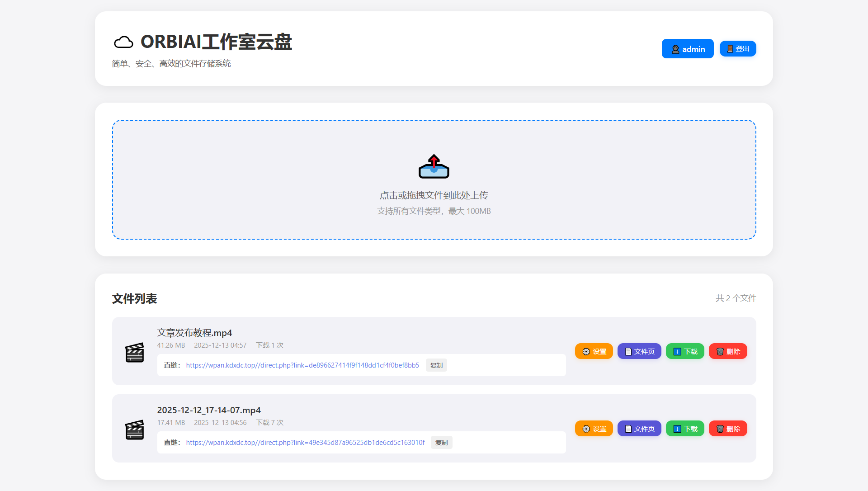868x491 pixels.
Task: Open the 文件页 for 文章发布教程.mp4
Action: pyautogui.click(x=639, y=351)
